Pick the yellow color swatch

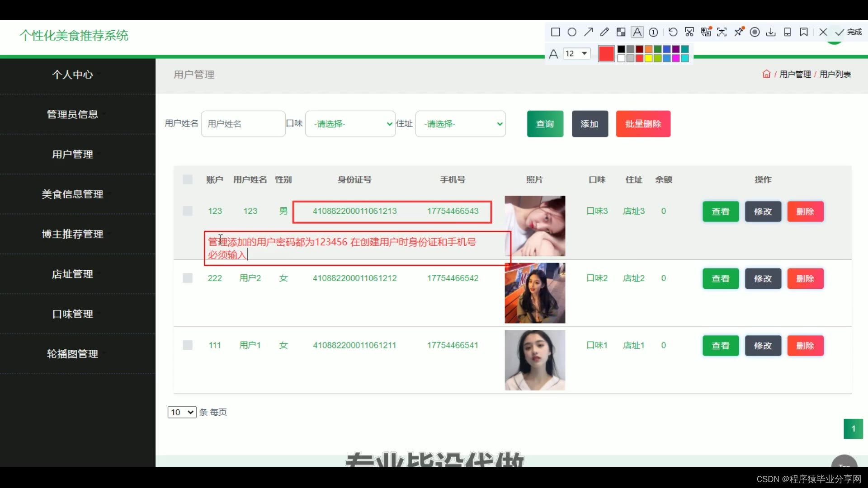[x=648, y=58]
